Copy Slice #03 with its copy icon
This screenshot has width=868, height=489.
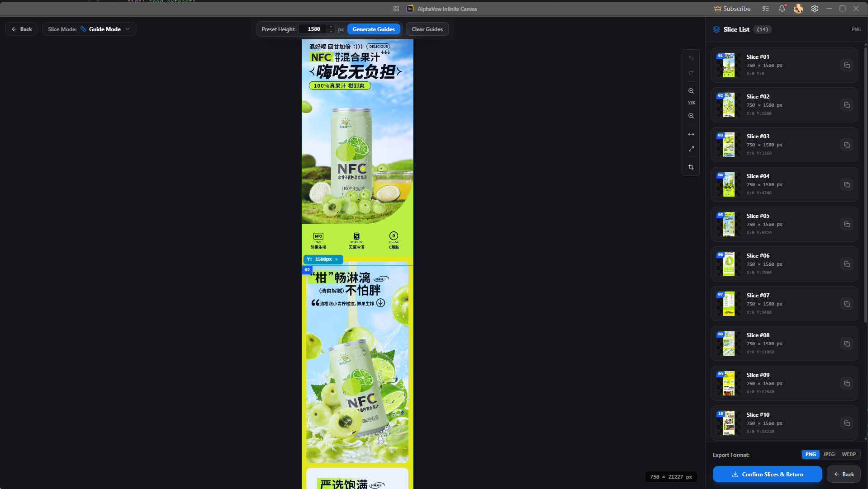847,145
